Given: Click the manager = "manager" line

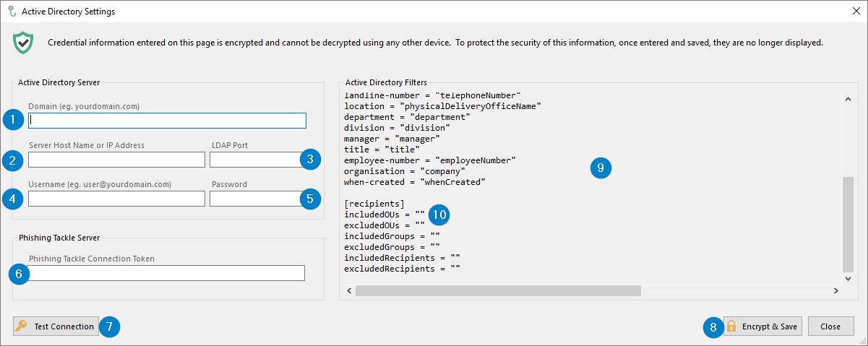Looking at the screenshot, I should pos(392,139).
